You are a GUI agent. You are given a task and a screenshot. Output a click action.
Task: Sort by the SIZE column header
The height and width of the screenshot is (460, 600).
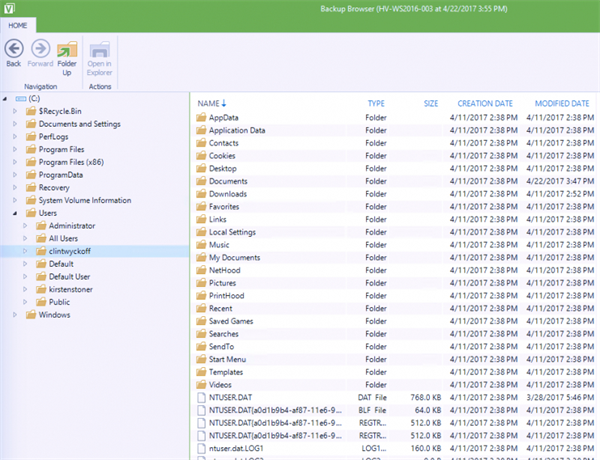click(430, 103)
